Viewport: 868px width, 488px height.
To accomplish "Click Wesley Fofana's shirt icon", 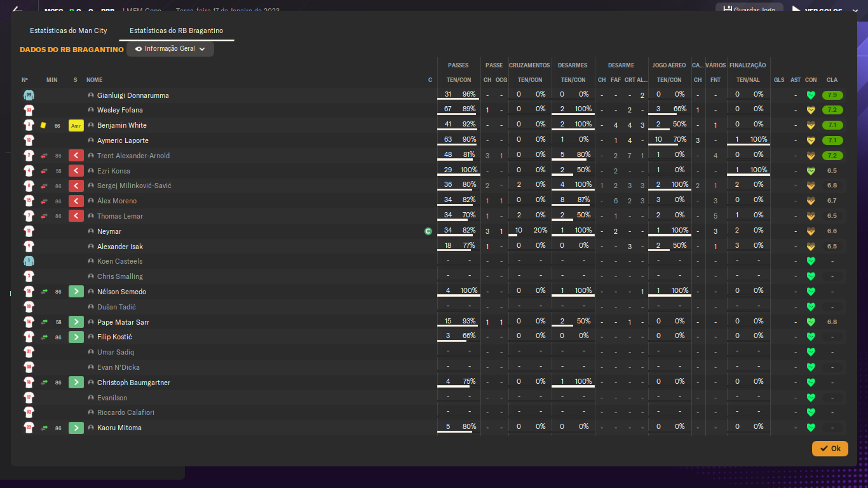I will click(29, 111).
